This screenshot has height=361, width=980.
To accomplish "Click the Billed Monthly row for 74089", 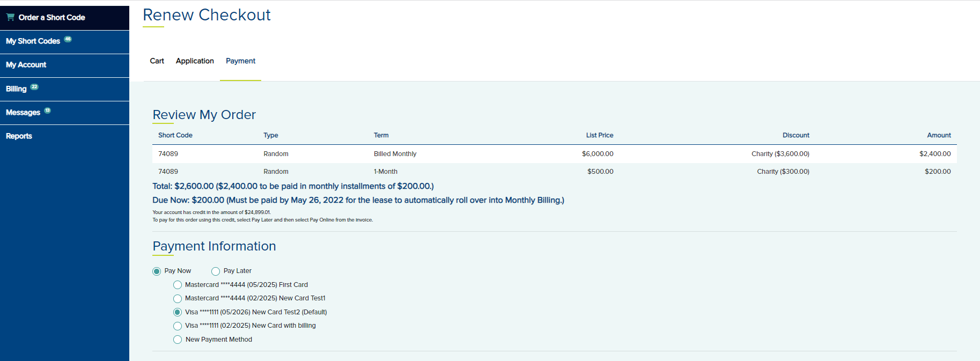I will (x=395, y=154).
